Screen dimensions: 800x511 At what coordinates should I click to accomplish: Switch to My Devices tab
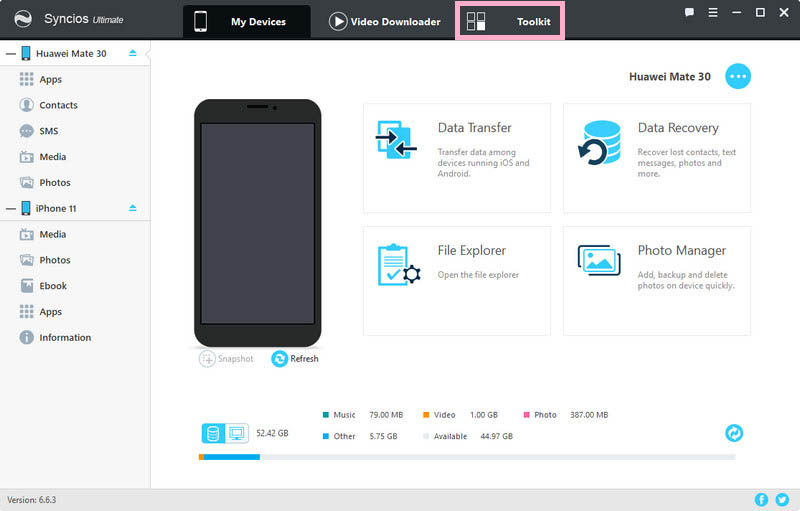(x=246, y=21)
